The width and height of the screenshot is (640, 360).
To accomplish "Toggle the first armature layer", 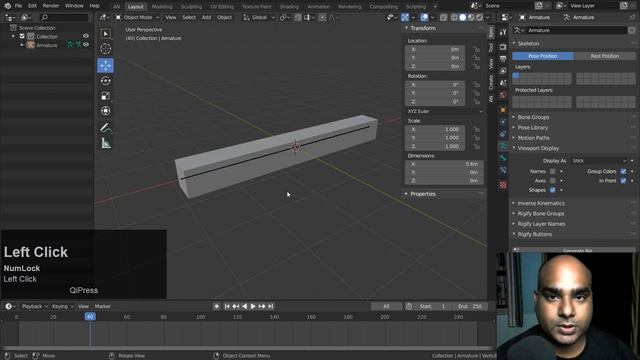I will pos(516,76).
